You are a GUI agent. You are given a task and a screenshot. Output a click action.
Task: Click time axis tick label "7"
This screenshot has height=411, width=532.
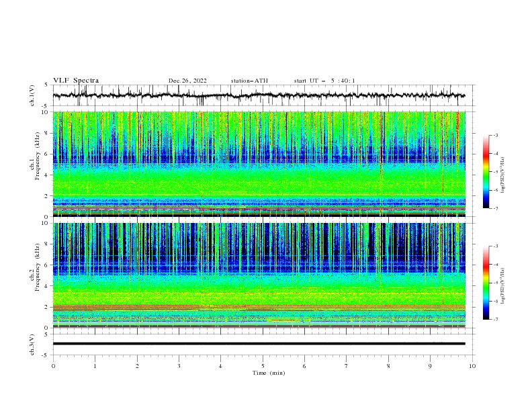click(347, 366)
